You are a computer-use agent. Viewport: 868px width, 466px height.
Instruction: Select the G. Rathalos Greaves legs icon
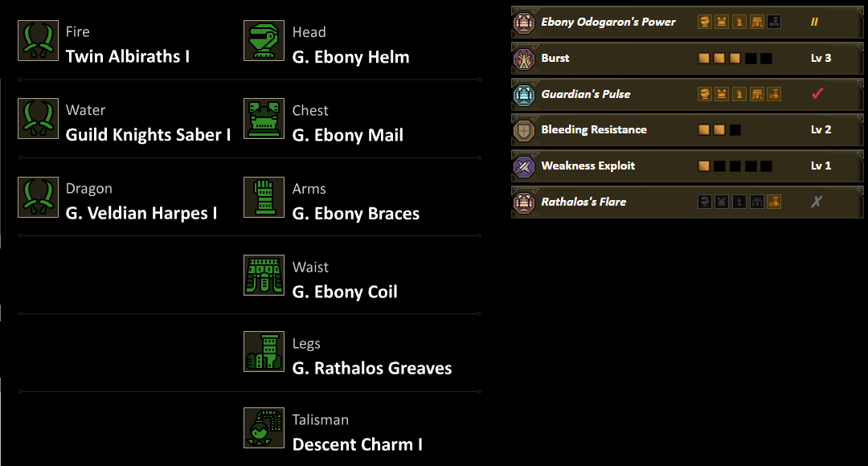pyautogui.click(x=264, y=352)
